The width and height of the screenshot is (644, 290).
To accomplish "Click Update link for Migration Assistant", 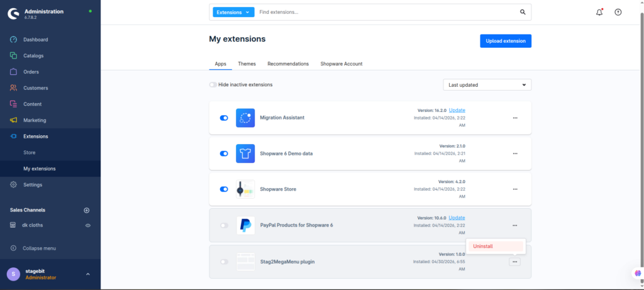I will pos(457,110).
